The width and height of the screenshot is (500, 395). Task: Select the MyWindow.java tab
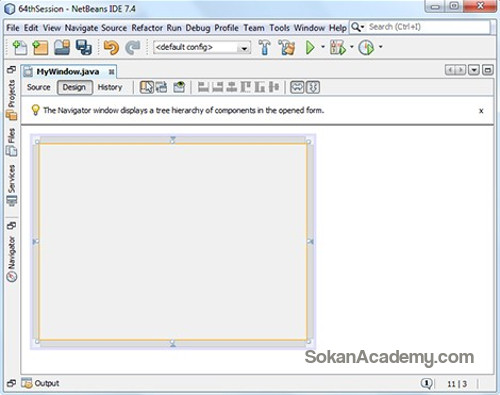[x=68, y=72]
